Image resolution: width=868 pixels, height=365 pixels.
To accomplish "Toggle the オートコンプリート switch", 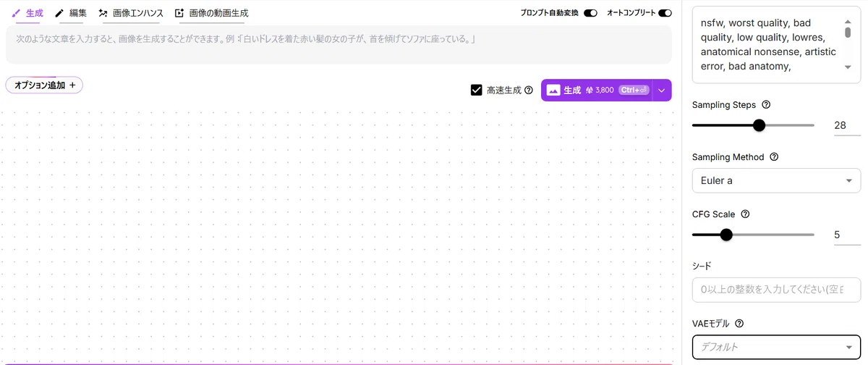I will point(665,13).
